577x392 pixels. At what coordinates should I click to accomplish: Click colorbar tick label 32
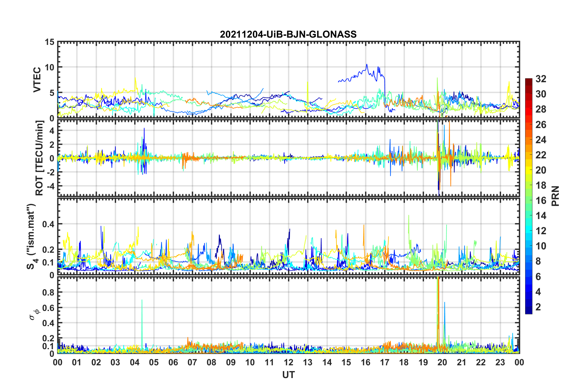pyautogui.click(x=541, y=79)
